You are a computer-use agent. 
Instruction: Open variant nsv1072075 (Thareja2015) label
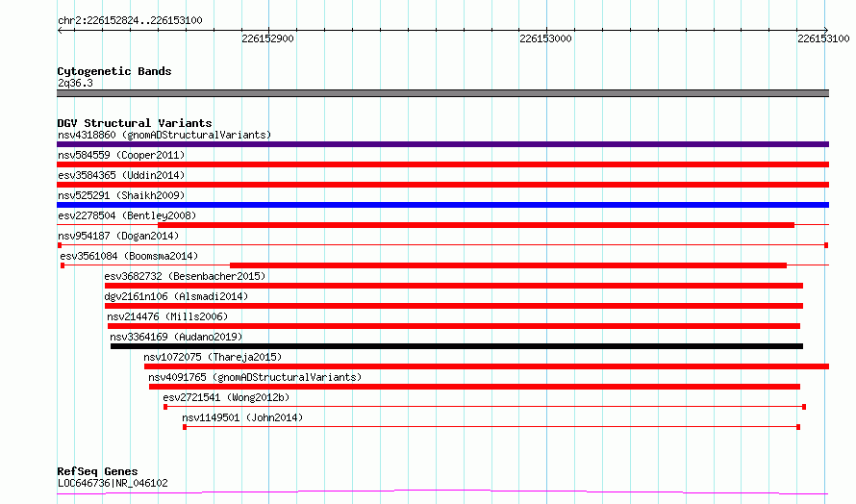[213, 357]
